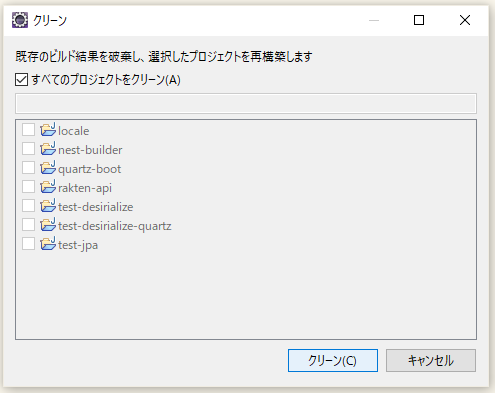Select the nest-builder project name
The height and width of the screenshot is (393, 495).
tap(90, 150)
